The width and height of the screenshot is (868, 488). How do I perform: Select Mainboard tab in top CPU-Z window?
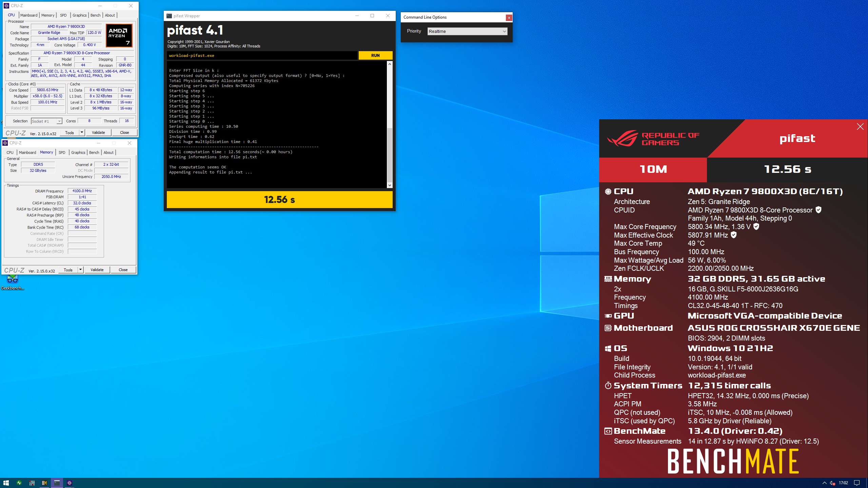point(29,15)
